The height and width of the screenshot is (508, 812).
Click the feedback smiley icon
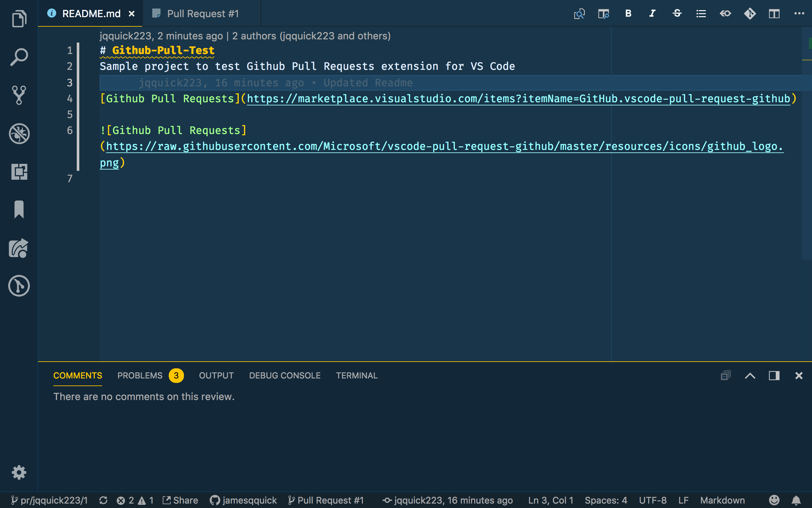tap(775, 500)
